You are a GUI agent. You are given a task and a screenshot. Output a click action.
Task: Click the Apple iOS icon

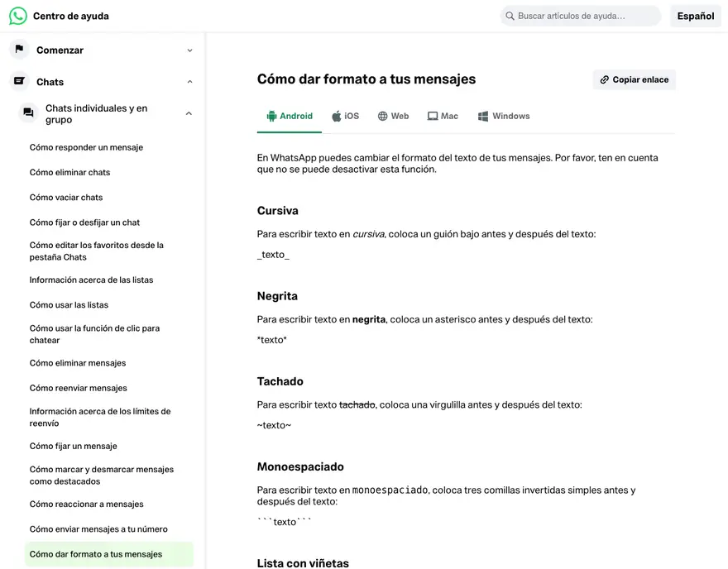coord(337,116)
